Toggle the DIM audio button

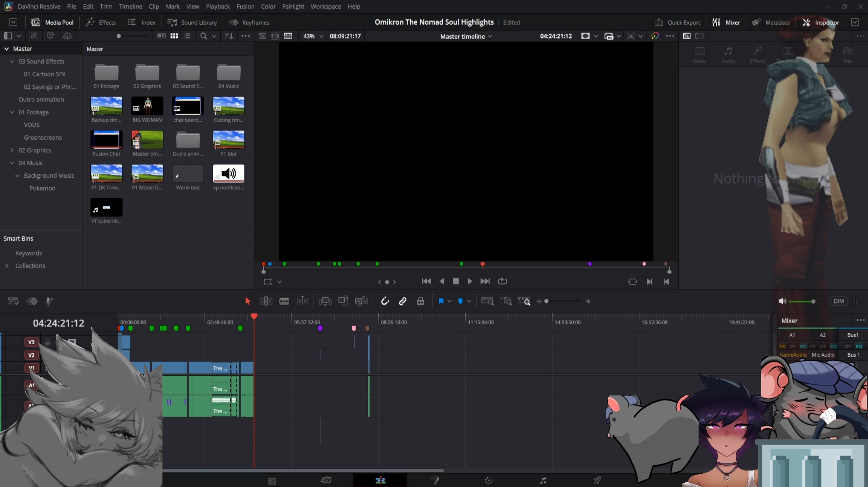pos(839,301)
